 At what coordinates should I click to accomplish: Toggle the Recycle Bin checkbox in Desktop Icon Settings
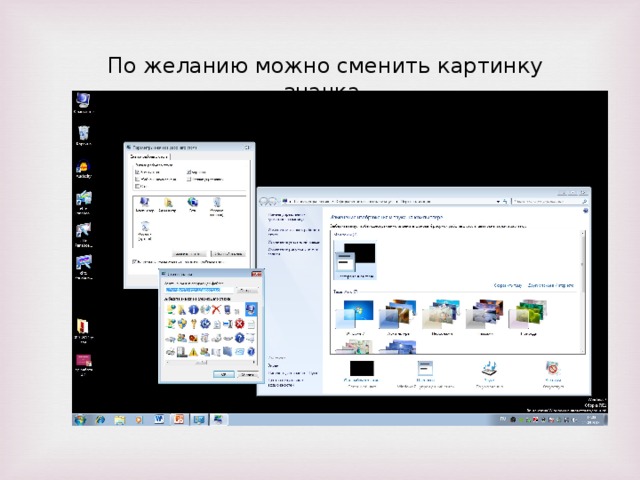(x=189, y=172)
